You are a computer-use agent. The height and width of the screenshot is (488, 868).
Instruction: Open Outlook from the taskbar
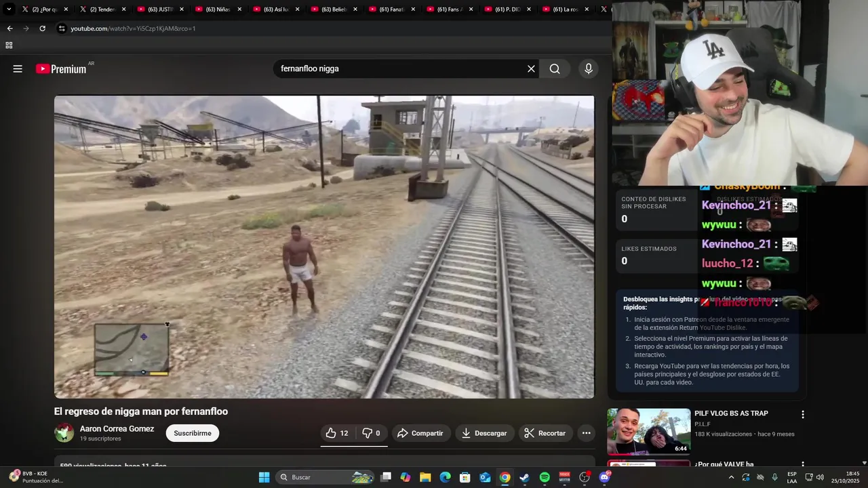point(485,477)
